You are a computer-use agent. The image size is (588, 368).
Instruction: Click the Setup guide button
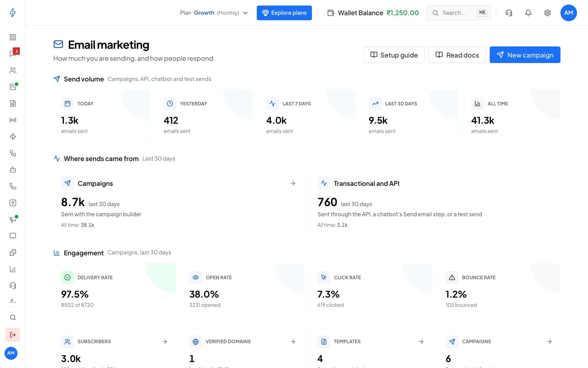394,55
